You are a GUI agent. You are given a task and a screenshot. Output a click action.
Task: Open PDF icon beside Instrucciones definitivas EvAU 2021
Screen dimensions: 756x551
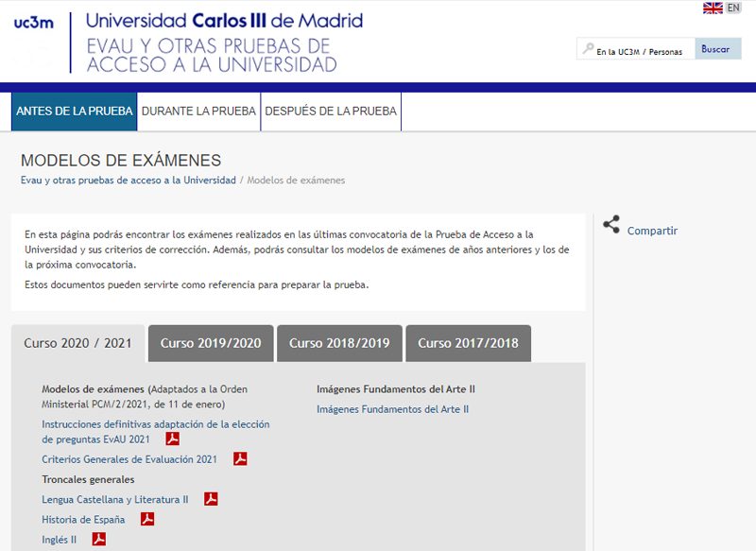coord(173,439)
